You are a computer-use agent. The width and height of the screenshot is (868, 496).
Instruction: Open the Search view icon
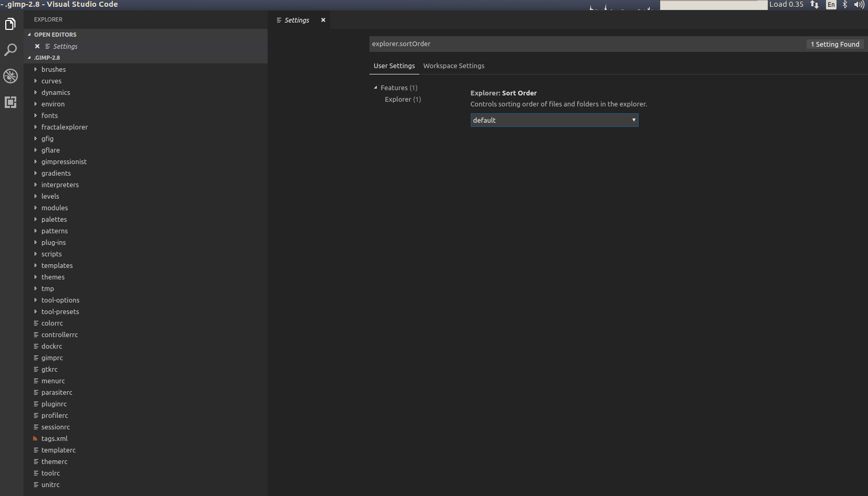click(x=10, y=50)
